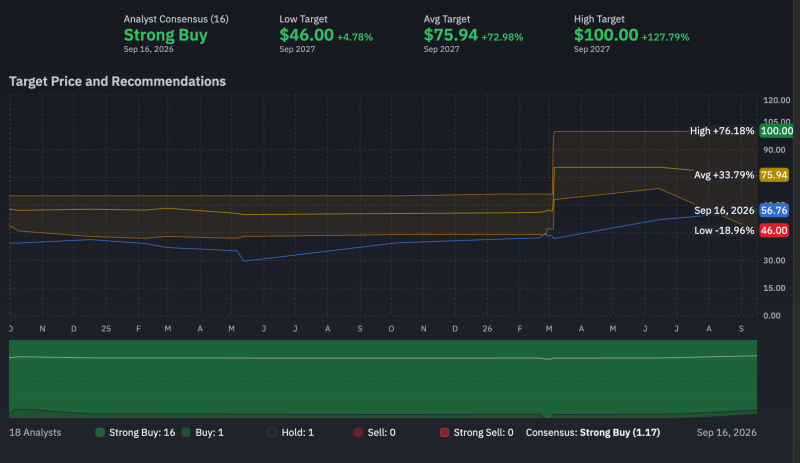Click the $75.94 average target value

[x=451, y=35]
